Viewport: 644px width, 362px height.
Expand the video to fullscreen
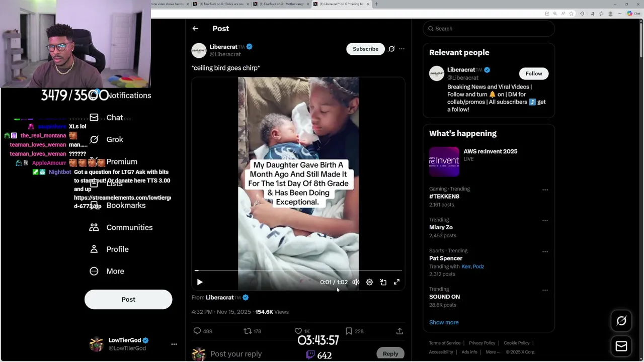[396, 282]
